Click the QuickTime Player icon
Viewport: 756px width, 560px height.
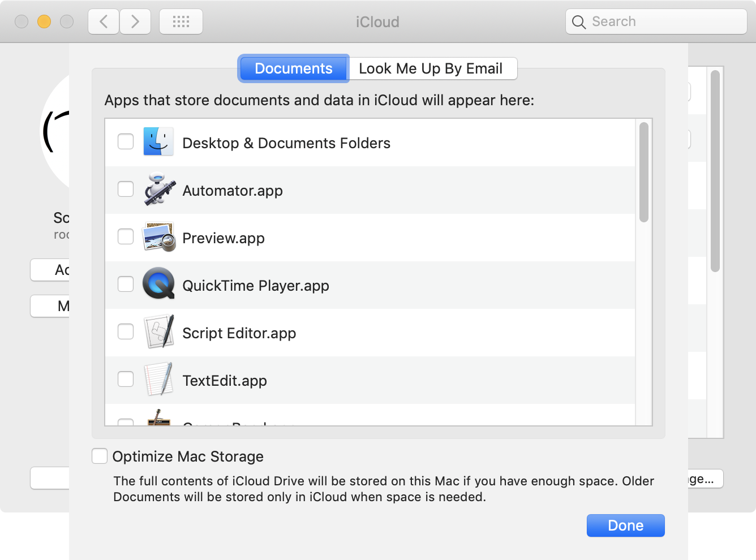(158, 283)
